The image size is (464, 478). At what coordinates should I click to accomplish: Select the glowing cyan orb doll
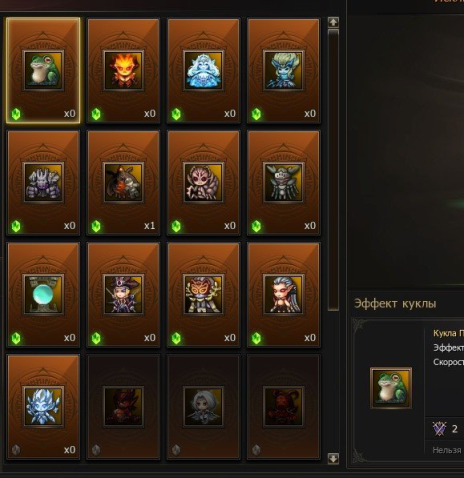coord(43,295)
